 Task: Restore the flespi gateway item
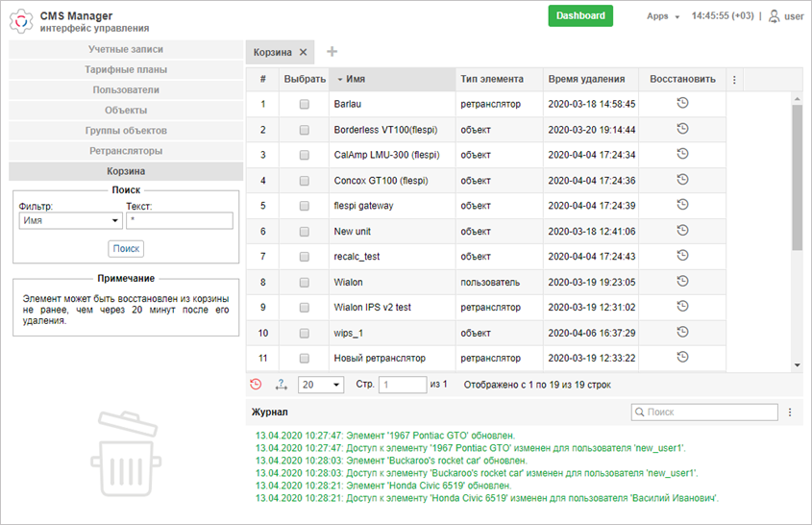(x=682, y=205)
